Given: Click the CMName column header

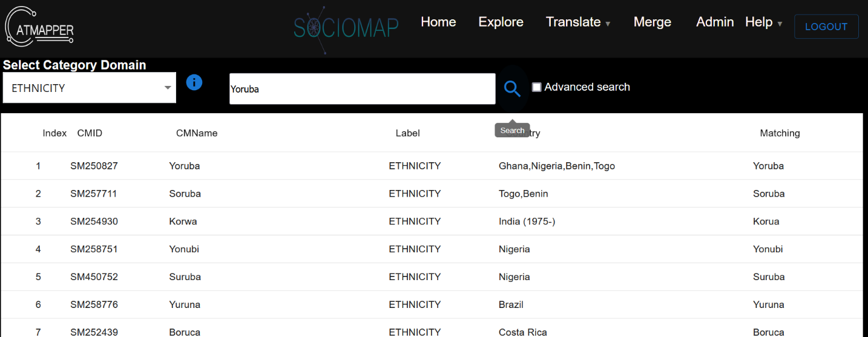Looking at the screenshot, I should [x=196, y=133].
